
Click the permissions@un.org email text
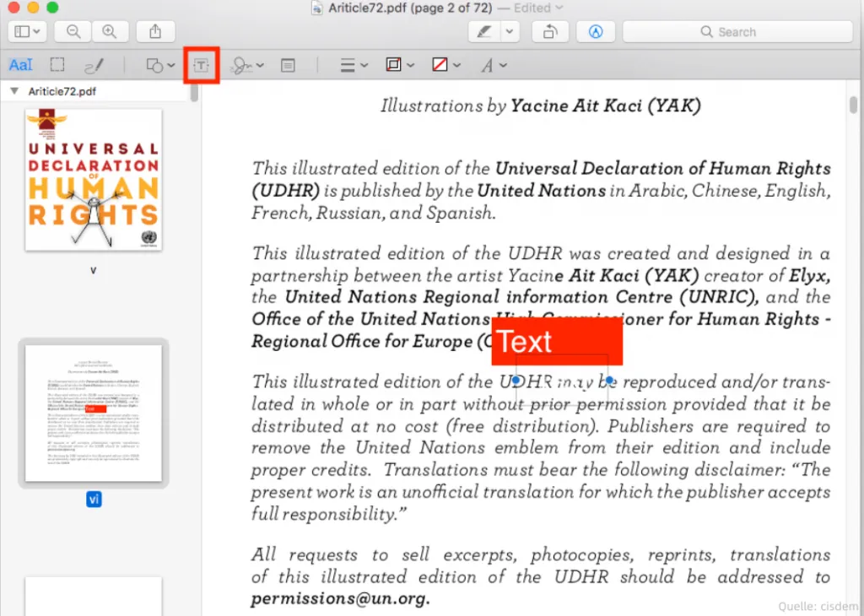click(x=337, y=599)
